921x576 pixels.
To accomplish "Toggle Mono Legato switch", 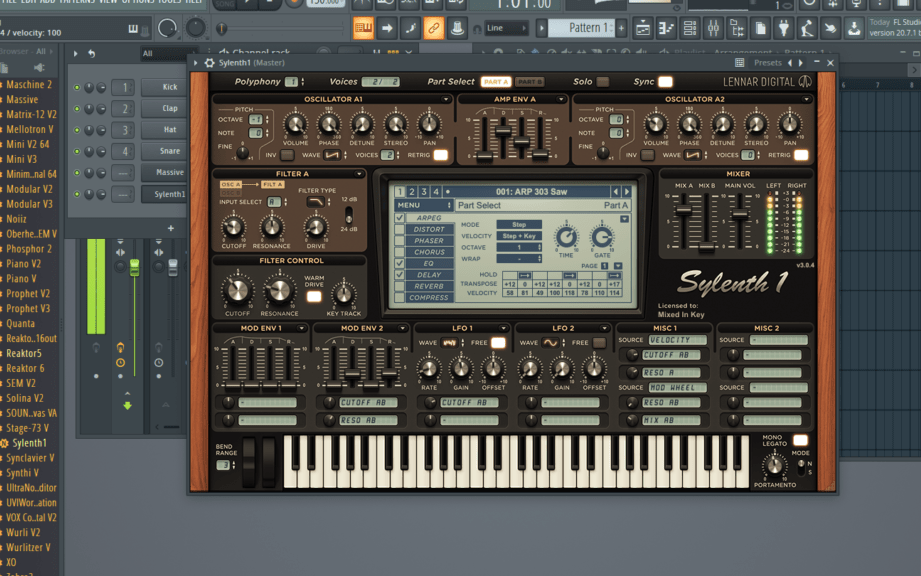I will pyautogui.click(x=800, y=440).
